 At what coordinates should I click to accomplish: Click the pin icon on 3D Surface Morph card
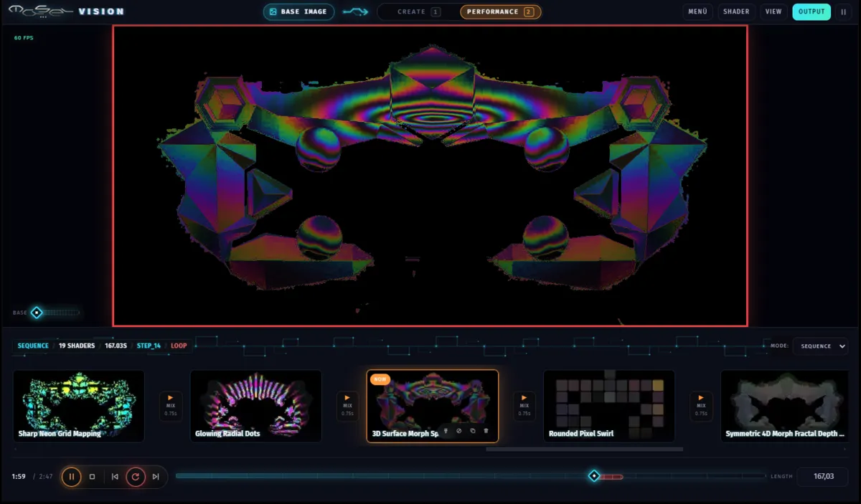tap(446, 431)
